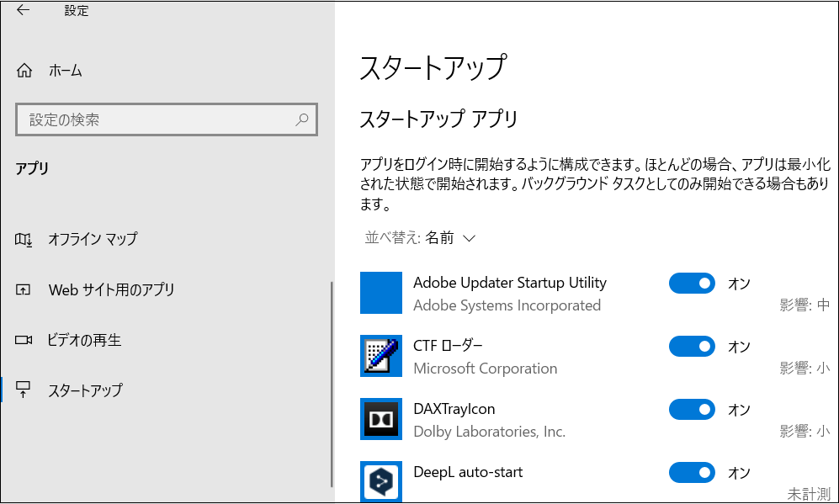Click the Home house icon

click(x=24, y=71)
